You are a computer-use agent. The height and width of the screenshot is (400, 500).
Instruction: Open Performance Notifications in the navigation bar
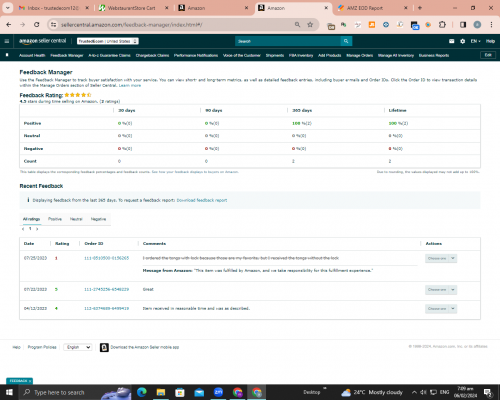tap(196, 55)
